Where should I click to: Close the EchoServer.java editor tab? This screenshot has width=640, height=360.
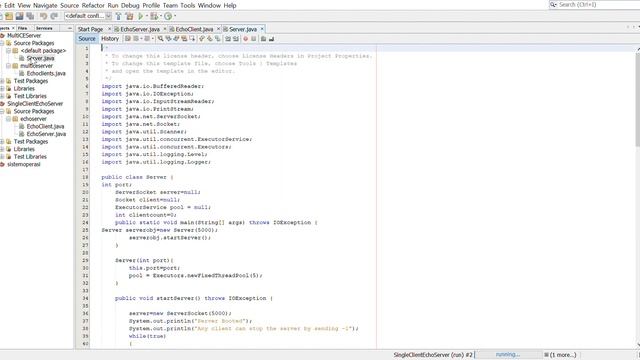click(164, 29)
